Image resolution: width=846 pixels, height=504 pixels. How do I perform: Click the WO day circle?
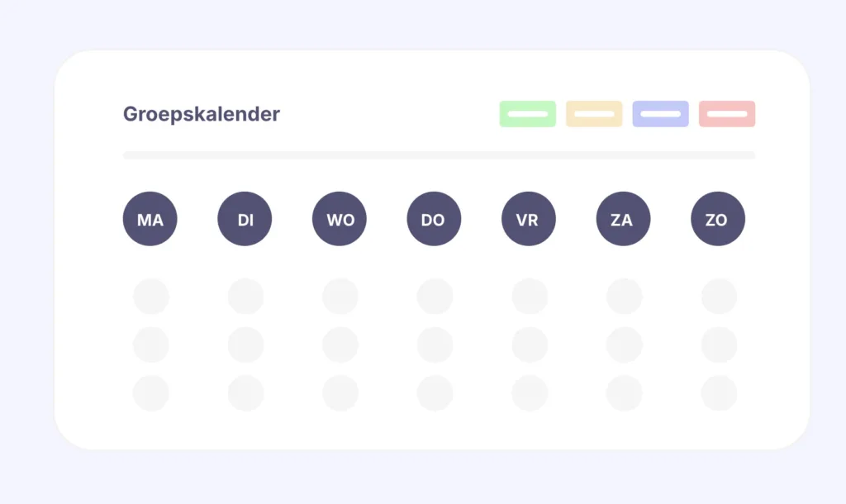coord(340,219)
